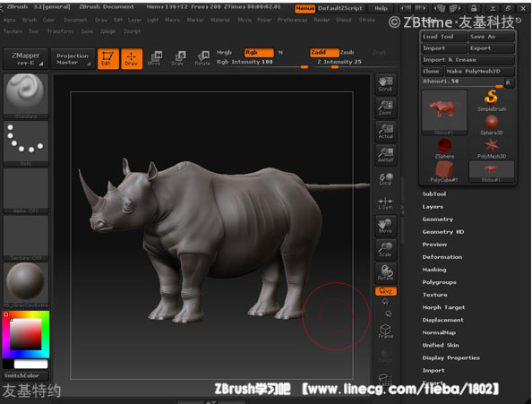Expand the Geometry HD sub-palette

(443, 232)
